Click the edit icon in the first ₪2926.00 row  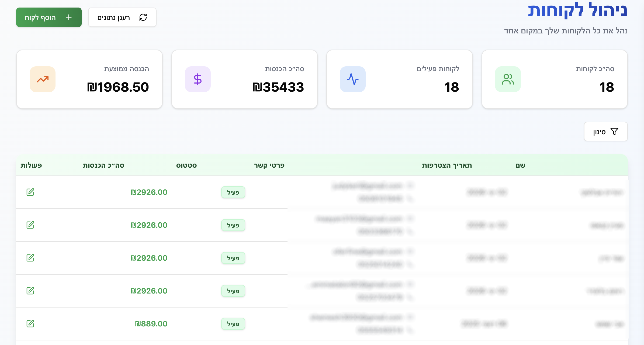click(30, 192)
